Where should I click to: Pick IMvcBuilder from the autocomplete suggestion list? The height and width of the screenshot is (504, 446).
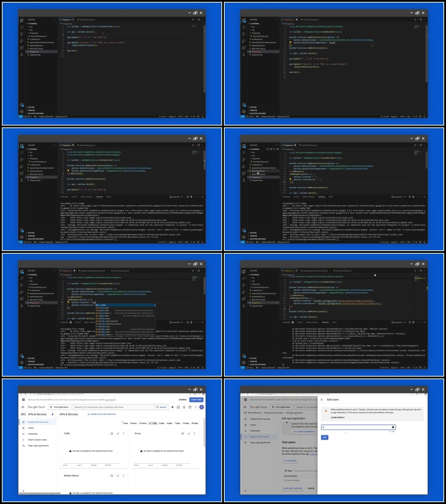click(126, 327)
